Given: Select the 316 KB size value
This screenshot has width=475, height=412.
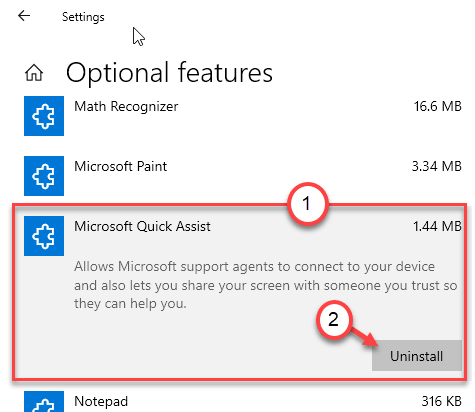Looking at the screenshot, I should tap(441, 401).
